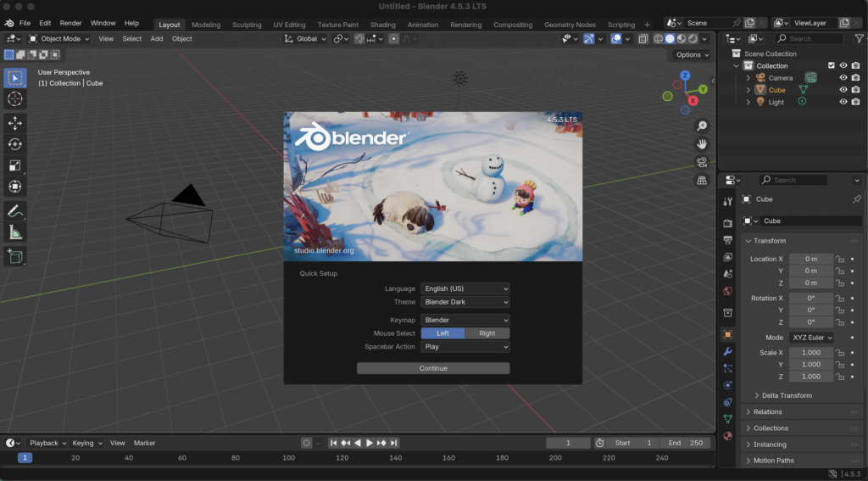Open the Output properties tab

point(728,240)
